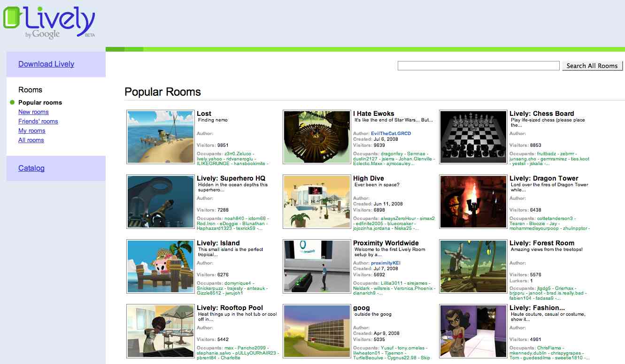Click 'Created: Apr 9, 2008' text
625x364 pixels.
point(376,334)
